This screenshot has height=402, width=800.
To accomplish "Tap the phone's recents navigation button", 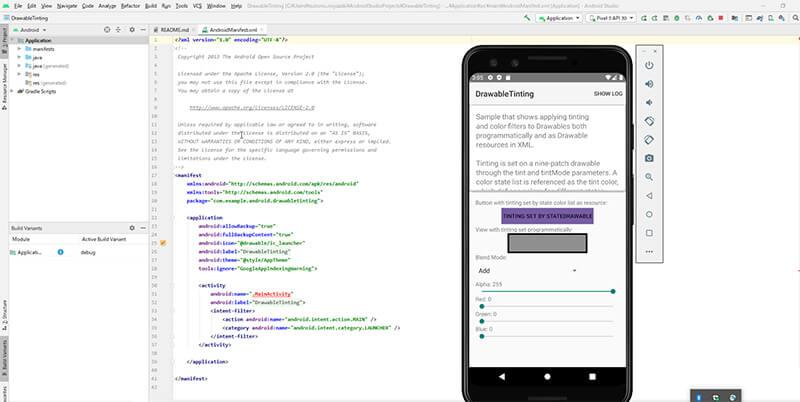I will pos(592,376).
